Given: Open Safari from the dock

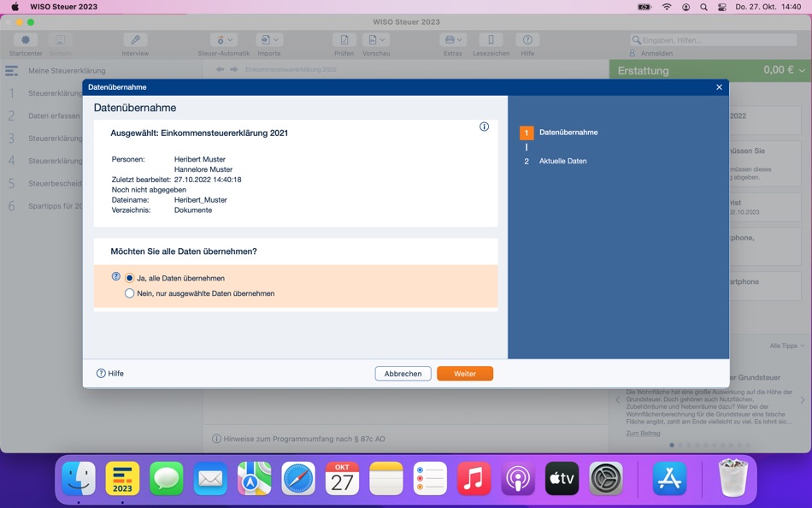Looking at the screenshot, I should tap(298, 478).
